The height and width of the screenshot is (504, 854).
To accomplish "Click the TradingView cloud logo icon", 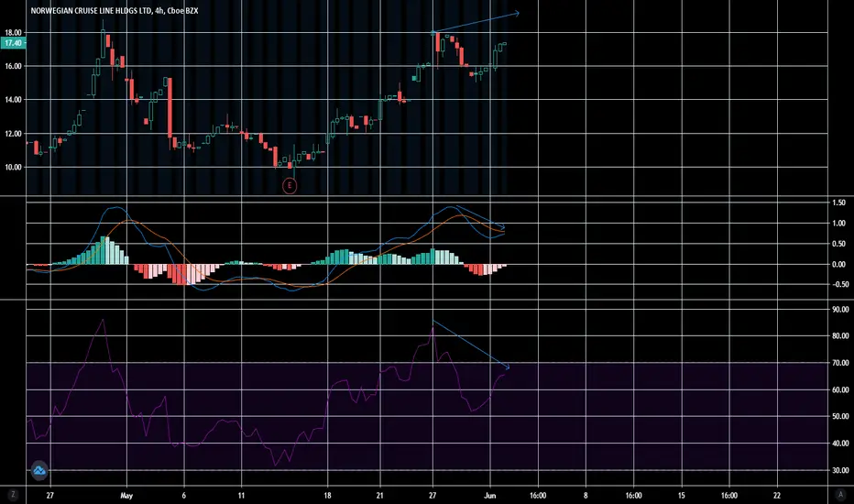I will pyautogui.click(x=39, y=470).
